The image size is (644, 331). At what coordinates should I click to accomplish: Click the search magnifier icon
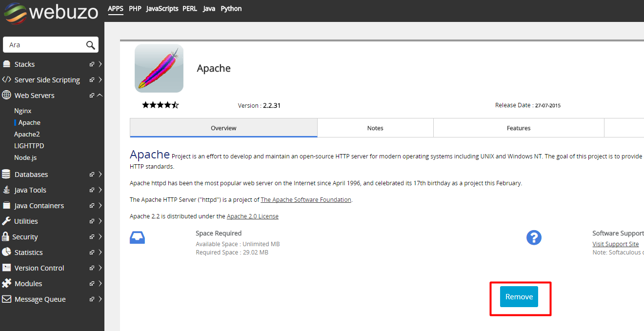point(90,45)
